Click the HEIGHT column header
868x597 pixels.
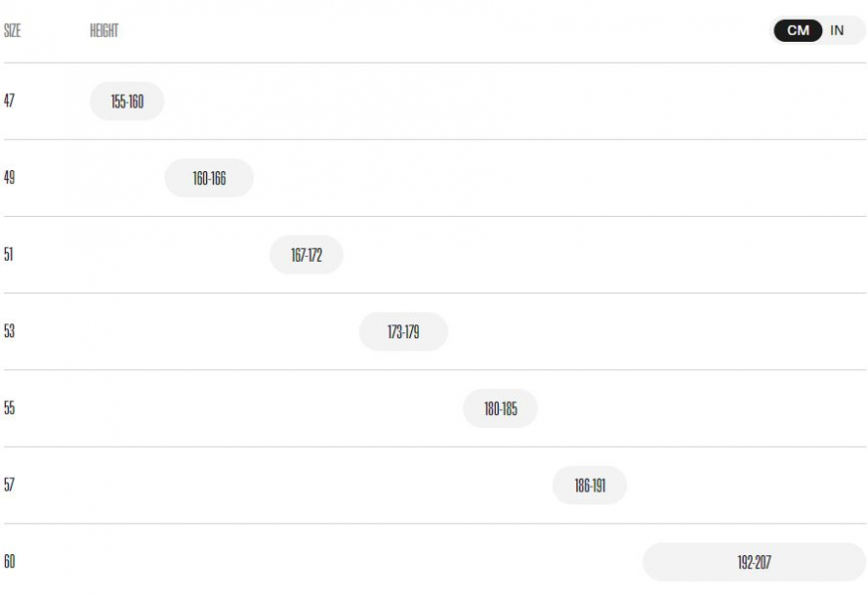tap(105, 31)
